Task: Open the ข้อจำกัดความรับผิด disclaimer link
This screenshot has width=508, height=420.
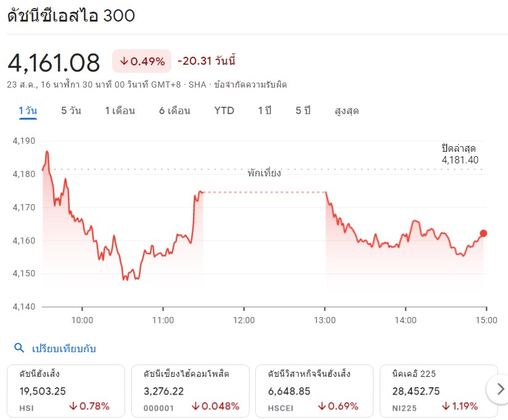Action: coord(250,84)
